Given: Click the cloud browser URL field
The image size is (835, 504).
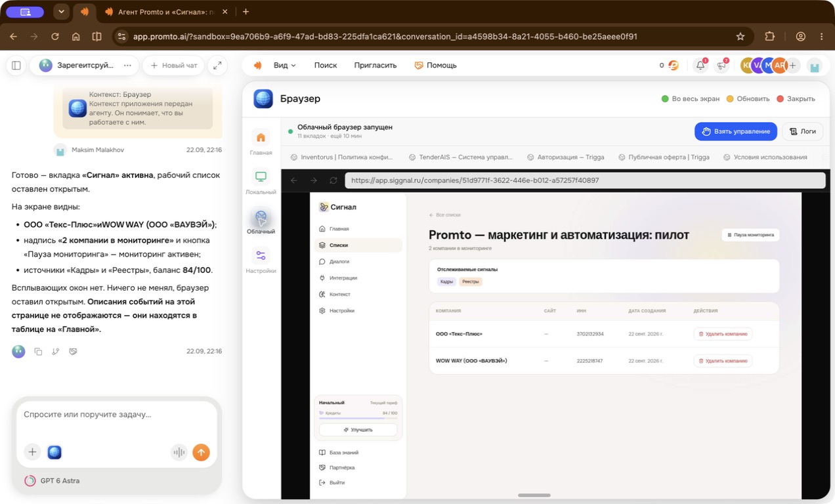Looking at the screenshot, I should pyautogui.click(x=585, y=180).
